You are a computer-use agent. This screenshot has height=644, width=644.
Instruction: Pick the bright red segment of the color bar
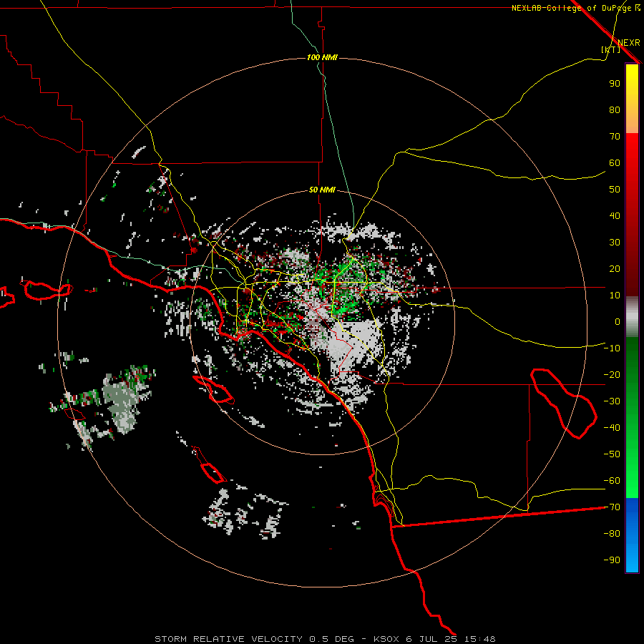click(x=632, y=150)
